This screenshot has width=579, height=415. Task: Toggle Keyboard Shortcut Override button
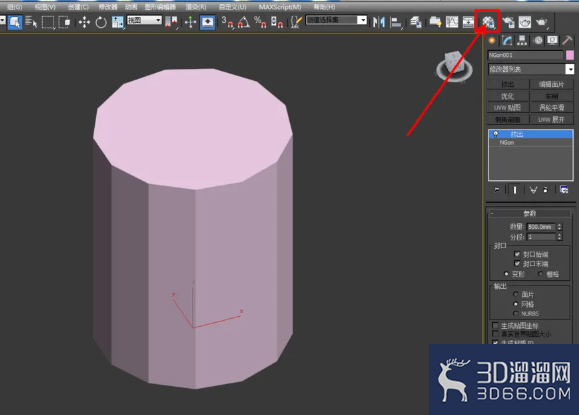[208, 22]
